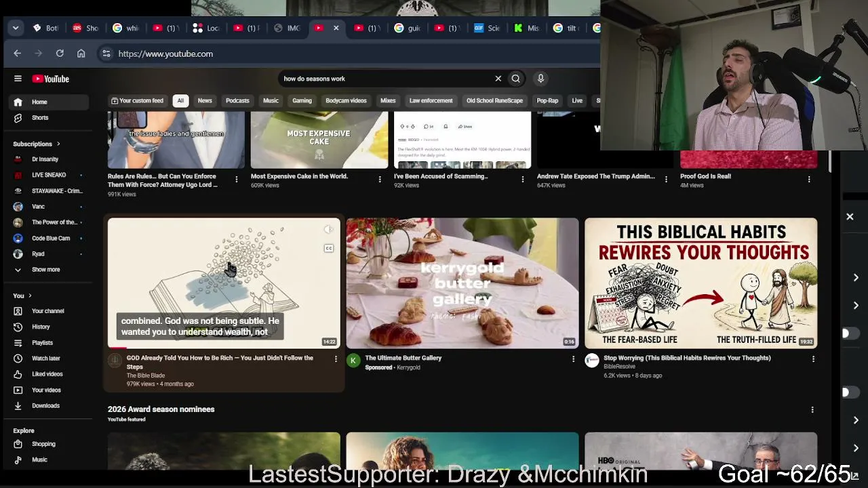Viewport: 868px width, 488px height.
Task: Select the Law enforcement filter chip
Action: (431, 101)
